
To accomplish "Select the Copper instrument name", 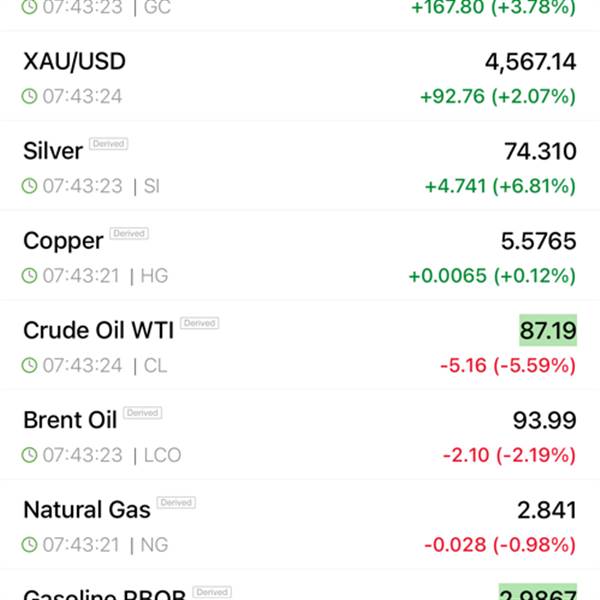I will coord(63,241).
